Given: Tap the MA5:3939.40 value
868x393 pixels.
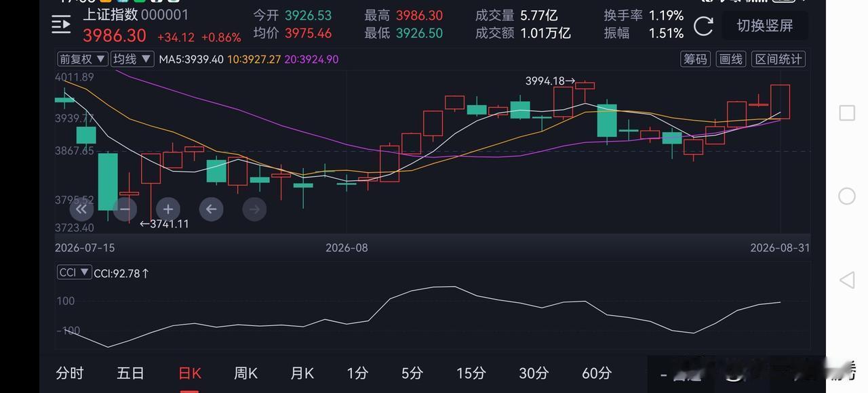Looking at the screenshot, I should [191, 59].
